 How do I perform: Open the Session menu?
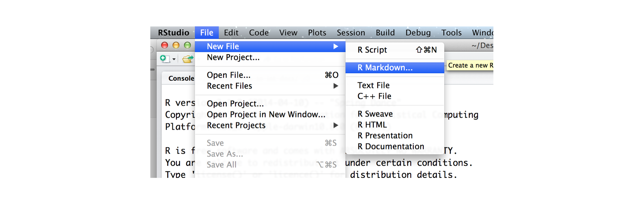click(351, 33)
